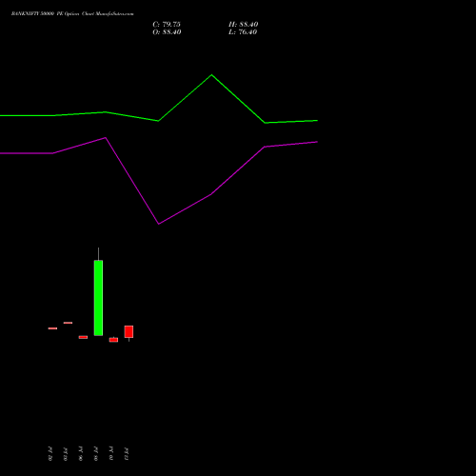Click the 08 Jul date label
476x476 pixels.
tap(96, 454)
